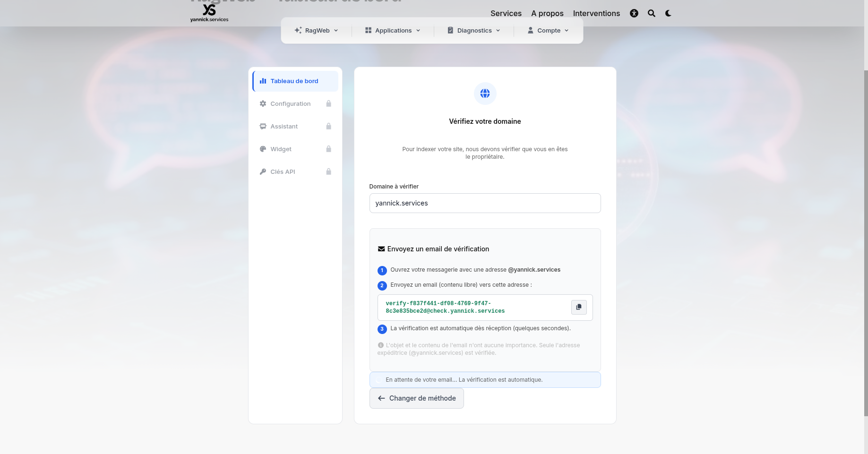Click the lock icon beside Configuration
The image size is (868, 454).
tap(329, 103)
